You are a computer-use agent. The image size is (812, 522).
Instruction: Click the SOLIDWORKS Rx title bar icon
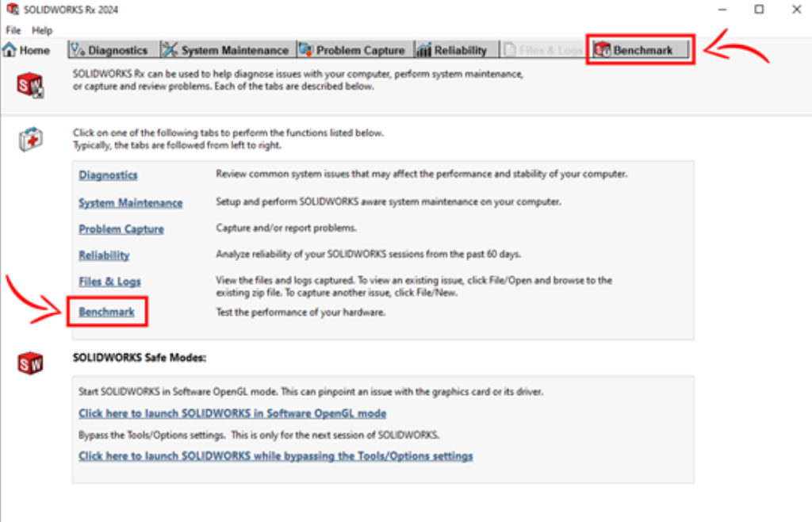pos(13,10)
